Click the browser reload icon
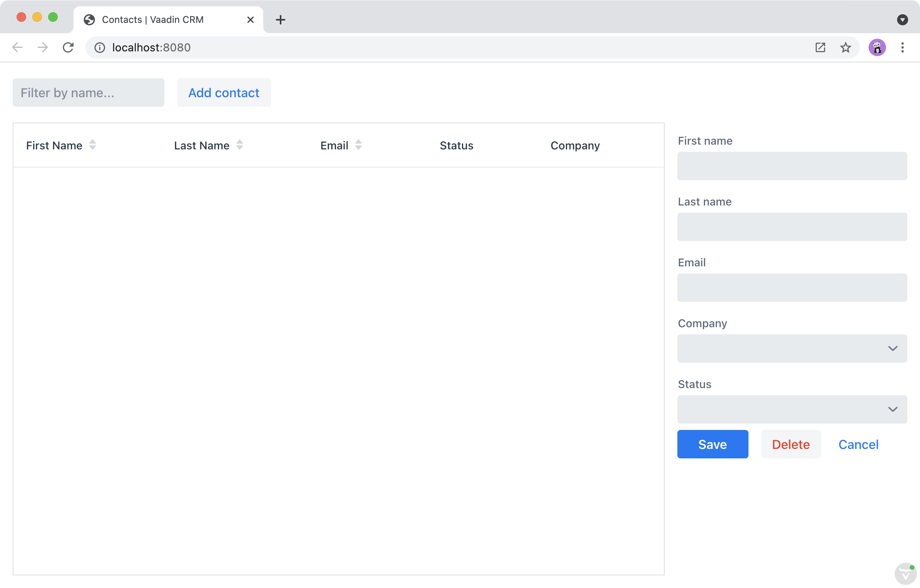The image size is (920, 588). (x=68, y=47)
